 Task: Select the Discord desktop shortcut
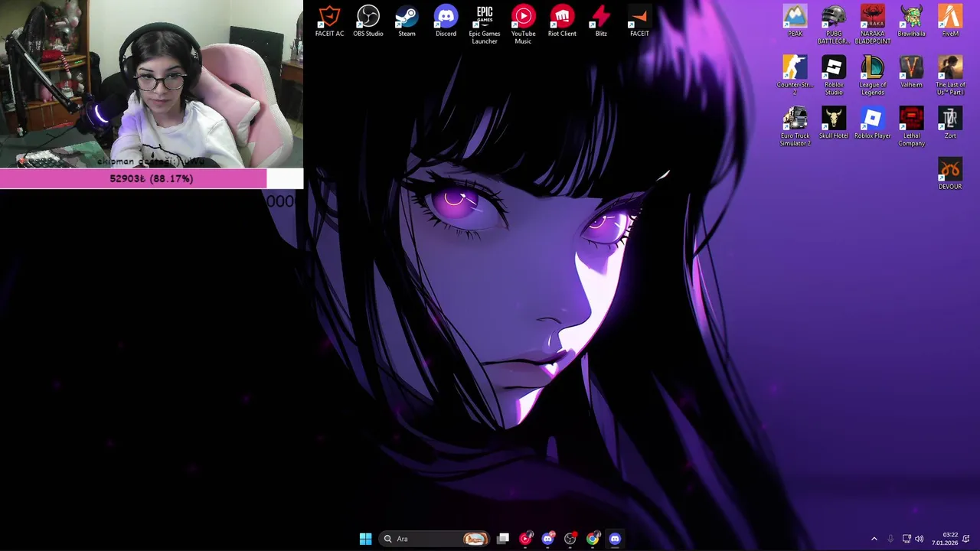(446, 21)
